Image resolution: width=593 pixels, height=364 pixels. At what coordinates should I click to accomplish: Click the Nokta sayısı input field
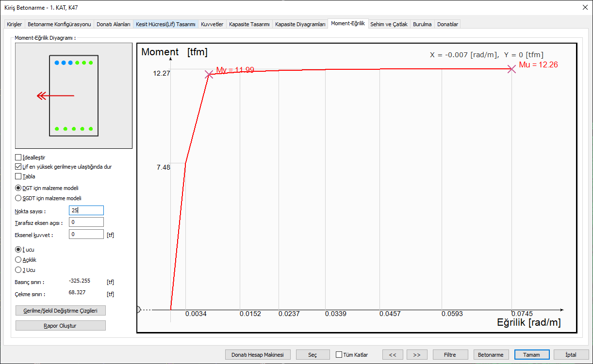[86, 210]
